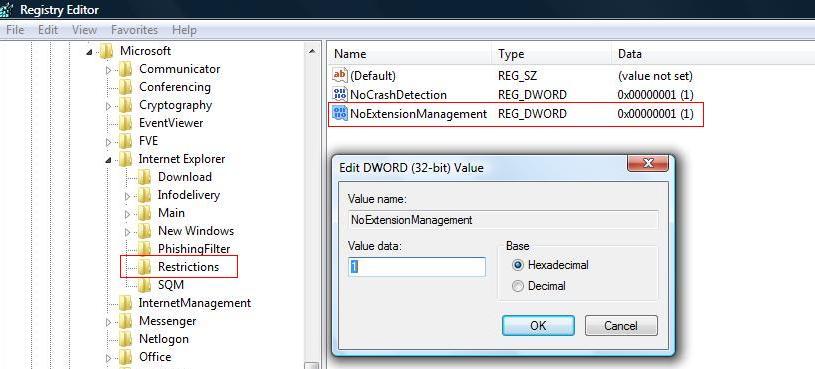Select the Office folder icon

coord(125,357)
